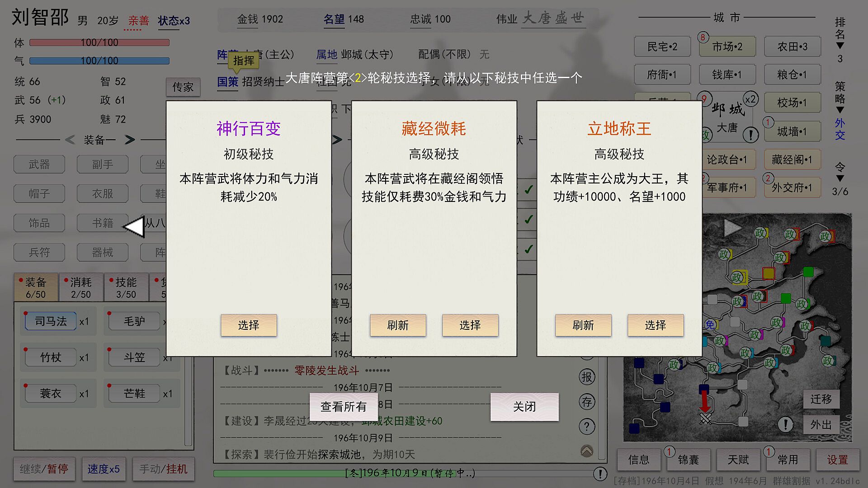Screen dimensions: 868x488
Task: Select the 立地称王 secret skill
Action: click(655, 325)
